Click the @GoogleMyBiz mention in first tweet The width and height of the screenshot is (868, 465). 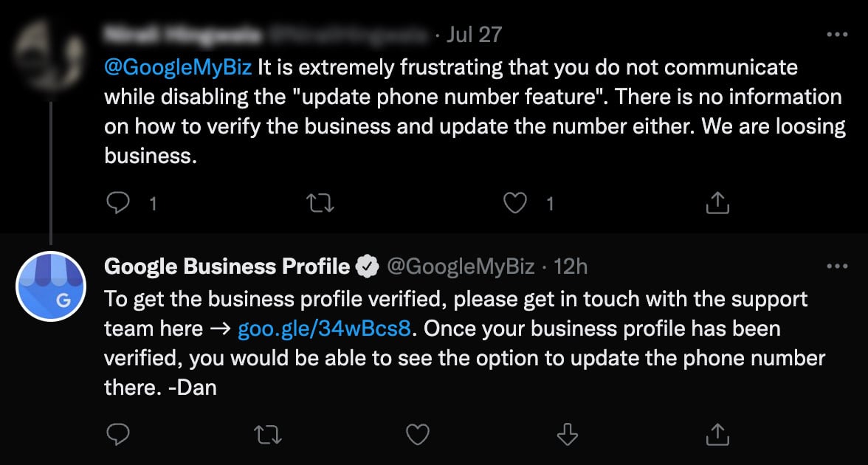[x=178, y=67]
